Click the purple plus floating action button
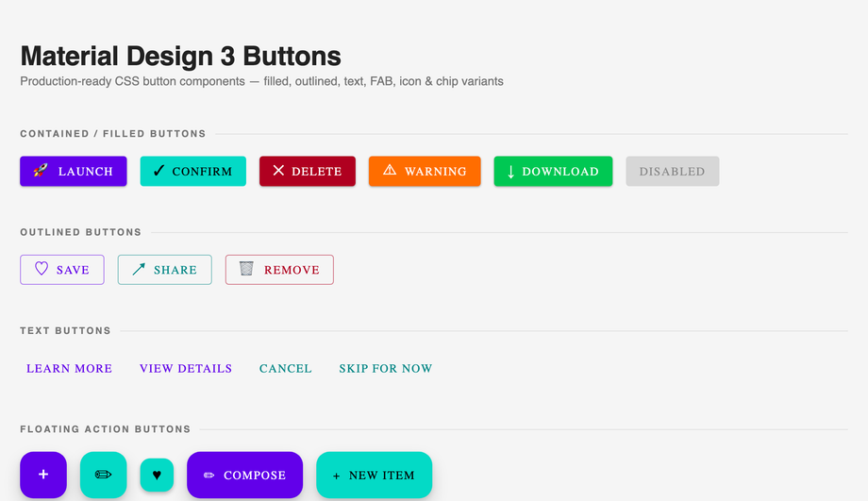The image size is (868, 501). (43, 475)
